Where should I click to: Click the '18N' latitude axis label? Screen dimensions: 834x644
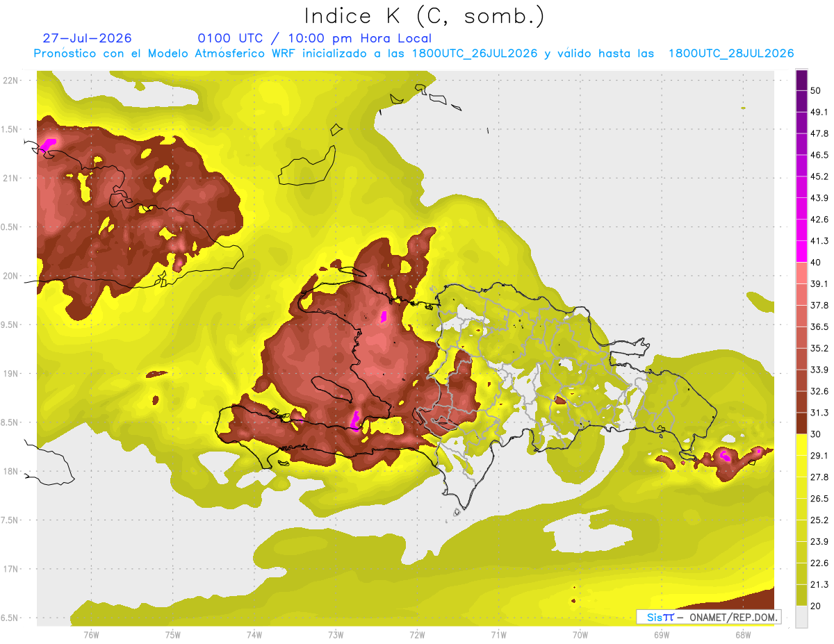click(10, 472)
